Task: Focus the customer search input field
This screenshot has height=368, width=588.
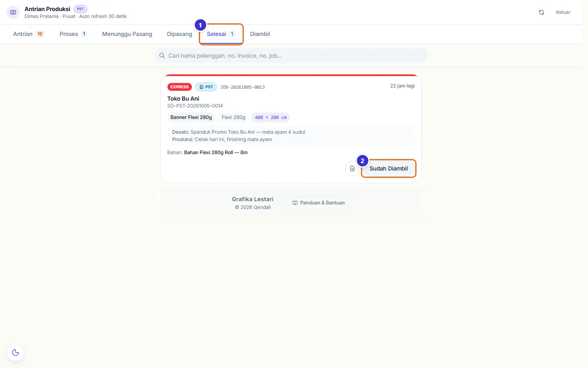Action: pyautogui.click(x=291, y=56)
